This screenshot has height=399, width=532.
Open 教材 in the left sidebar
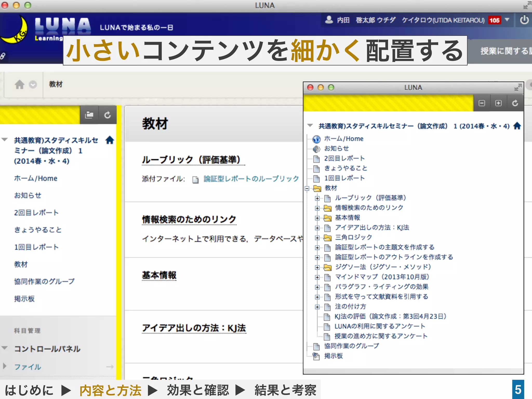click(21, 264)
